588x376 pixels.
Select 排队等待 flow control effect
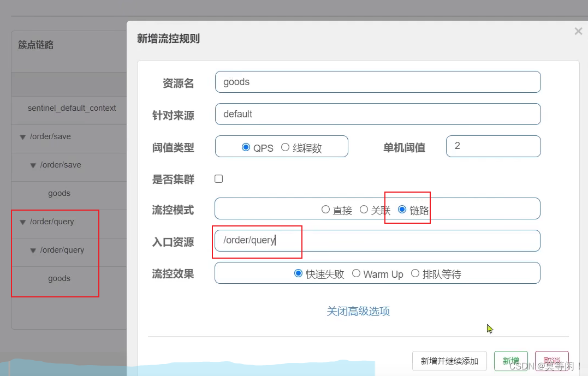pos(415,273)
